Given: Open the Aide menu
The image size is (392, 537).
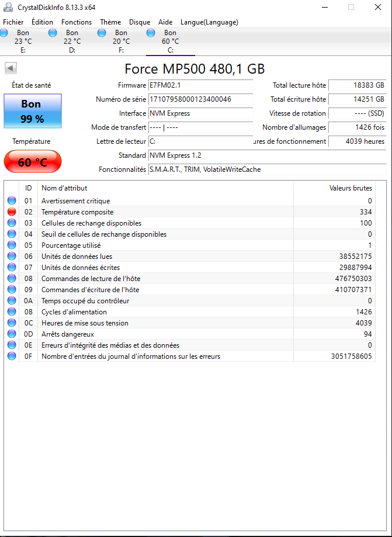Looking at the screenshot, I should point(165,22).
